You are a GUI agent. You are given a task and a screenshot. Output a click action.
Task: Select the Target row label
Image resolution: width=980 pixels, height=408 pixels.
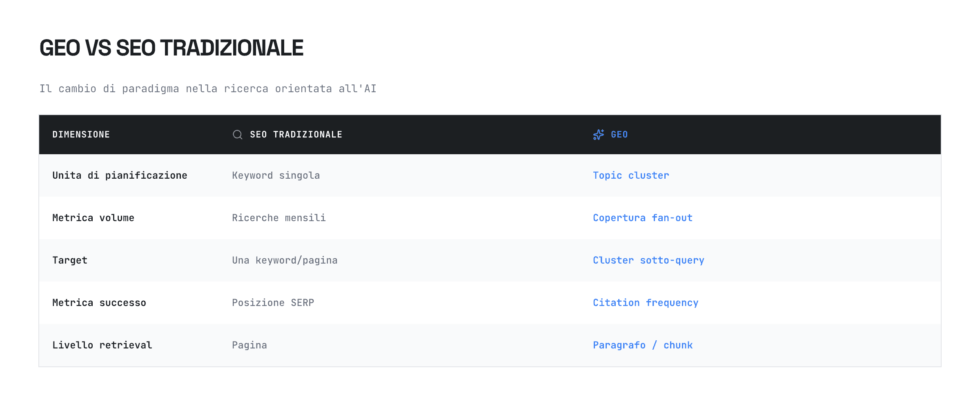(69, 260)
